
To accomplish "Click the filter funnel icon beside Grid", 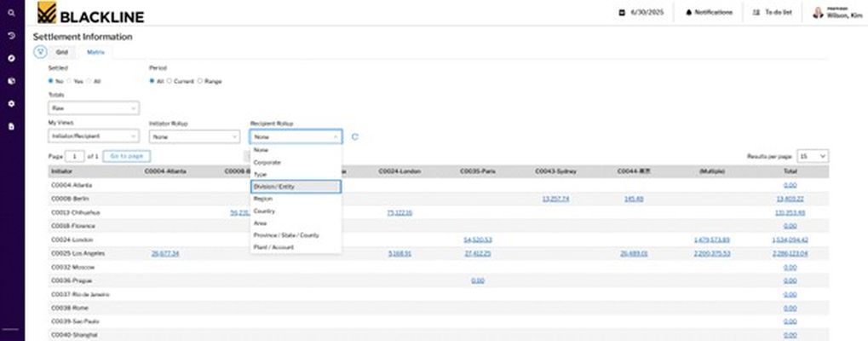I will coord(40,52).
